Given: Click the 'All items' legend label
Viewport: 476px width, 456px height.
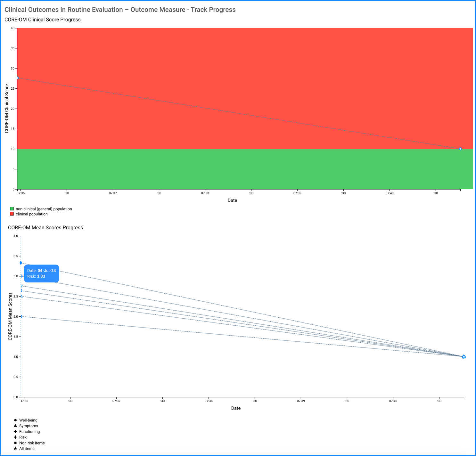Looking at the screenshot, I should pyautogui.click(x=27, y=449).
